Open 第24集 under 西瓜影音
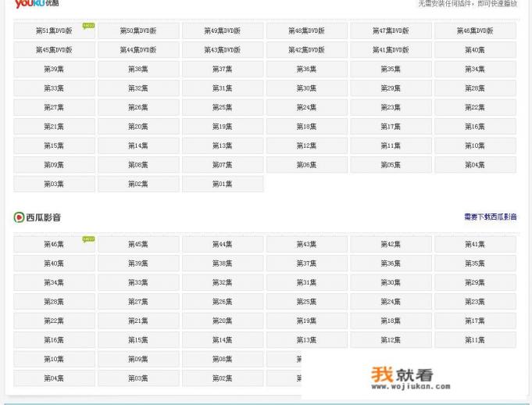This screenshot has height=405, width=532. click(x=391, y=302)
